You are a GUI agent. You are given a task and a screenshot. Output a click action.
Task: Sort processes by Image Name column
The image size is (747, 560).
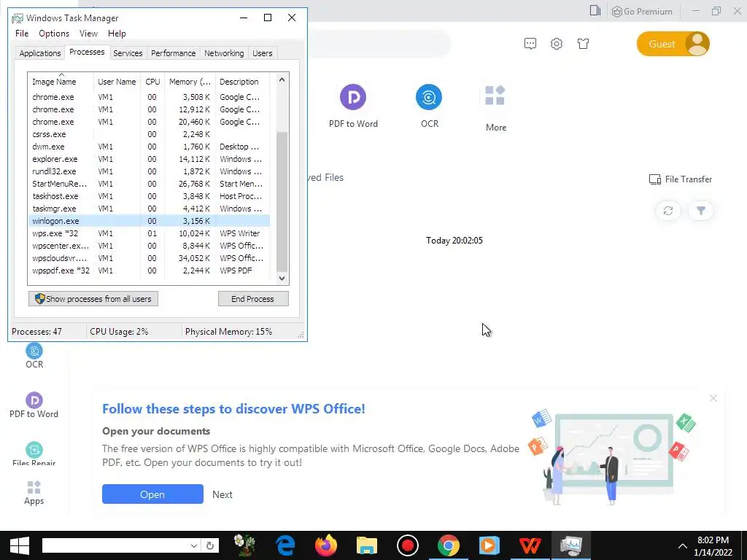60,82
